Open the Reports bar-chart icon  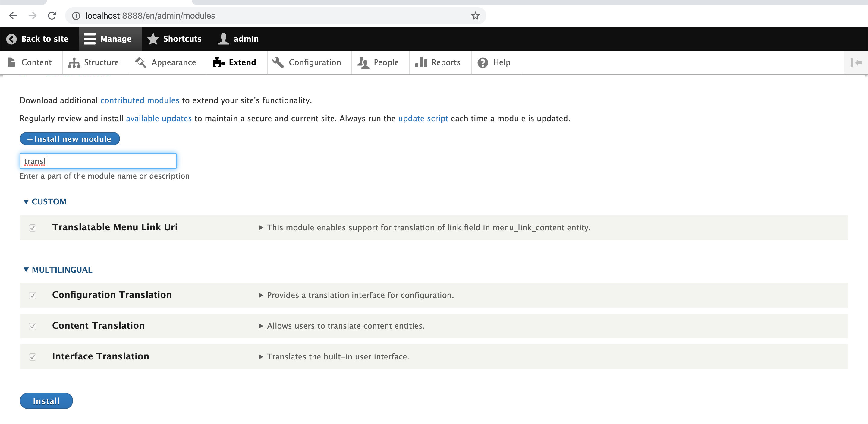coord(422,62)
